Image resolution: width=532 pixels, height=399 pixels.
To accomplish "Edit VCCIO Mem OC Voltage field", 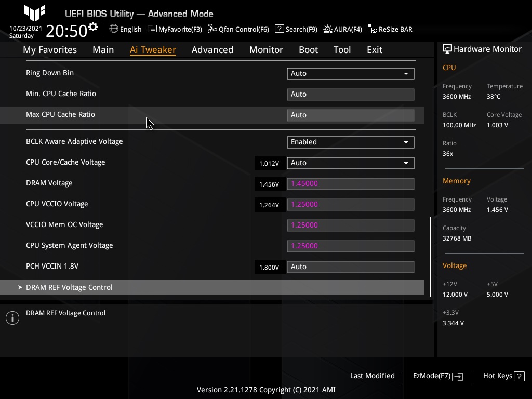I will (351, 225).
